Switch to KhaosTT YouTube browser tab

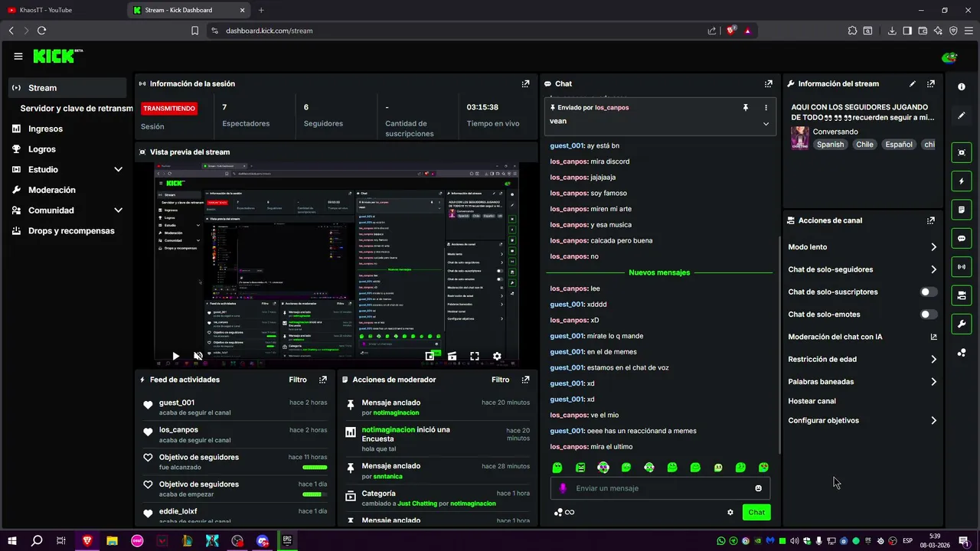[63, 10]
